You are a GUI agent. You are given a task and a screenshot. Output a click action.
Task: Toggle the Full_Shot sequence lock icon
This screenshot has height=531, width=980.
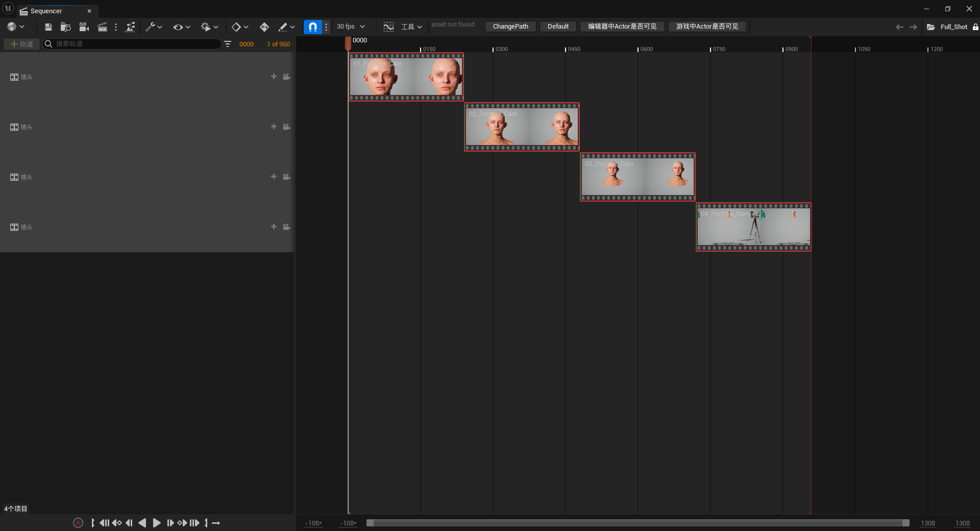[x=975, y=27]
